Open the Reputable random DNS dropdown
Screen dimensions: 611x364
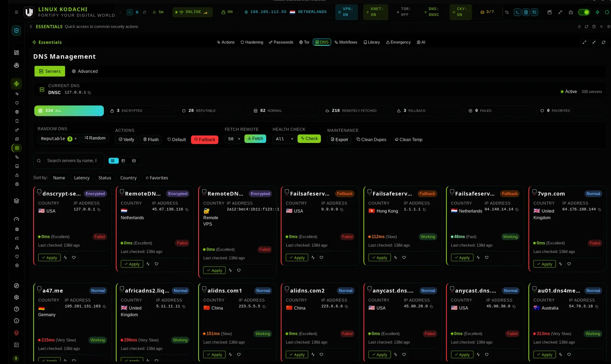click(x=59, y=139)
